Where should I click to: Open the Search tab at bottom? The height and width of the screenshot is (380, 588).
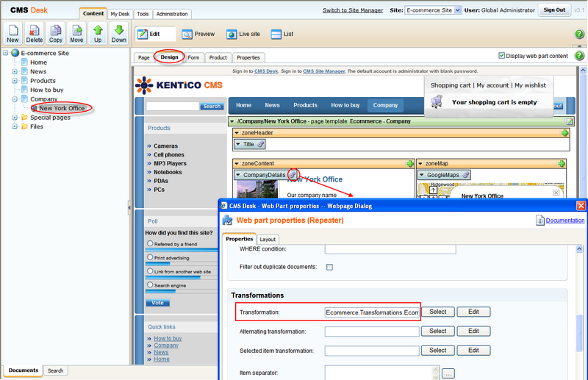tap(56, 370)
